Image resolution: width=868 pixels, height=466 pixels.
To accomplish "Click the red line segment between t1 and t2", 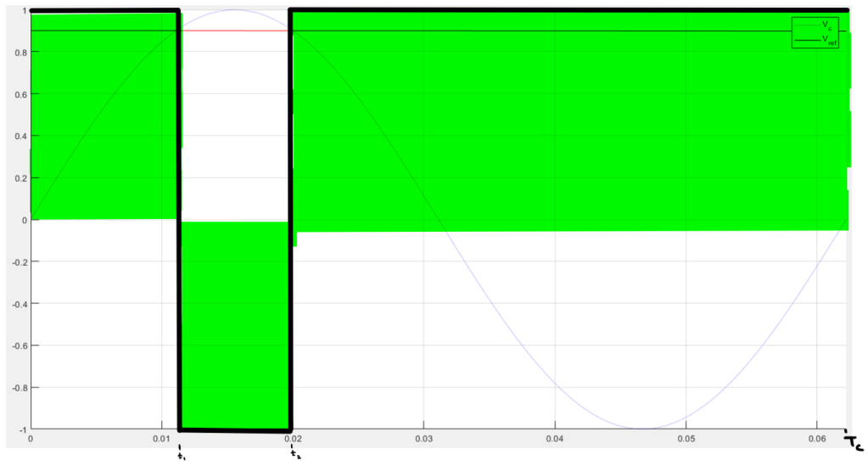I will [x=235, y=31].
